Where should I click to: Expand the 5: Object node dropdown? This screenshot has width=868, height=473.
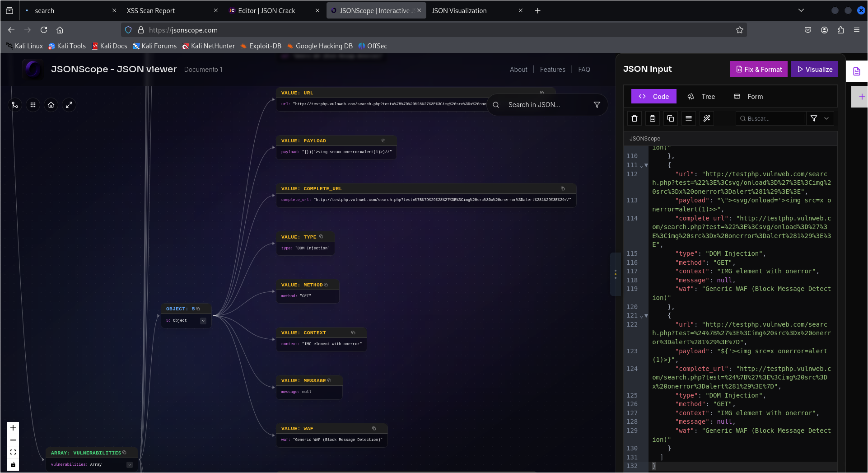click(203, 320)
